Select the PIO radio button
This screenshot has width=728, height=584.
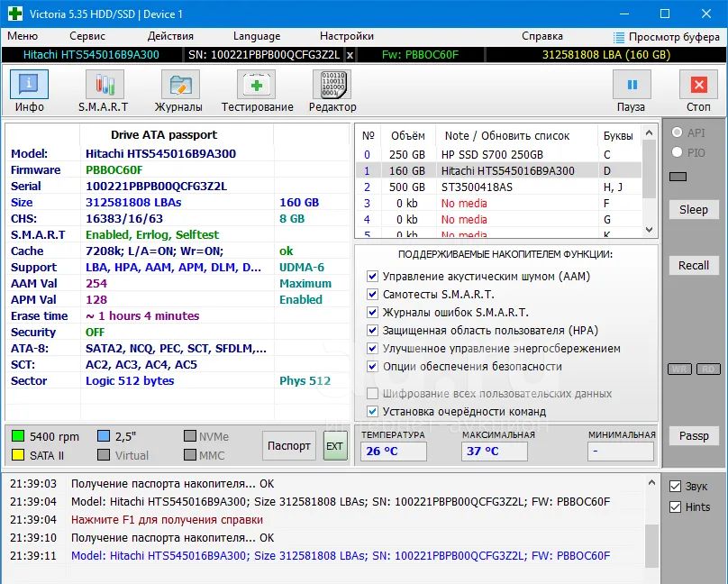[677, 152]
